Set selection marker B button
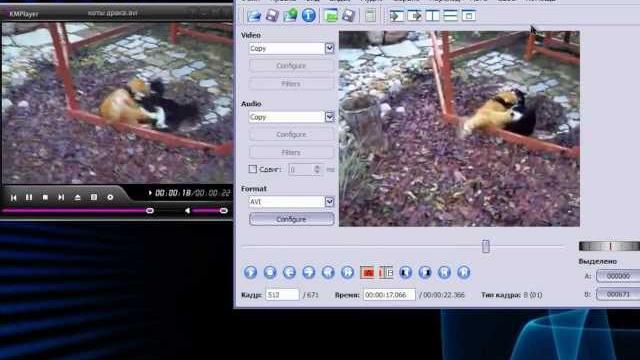 (386, 272)
